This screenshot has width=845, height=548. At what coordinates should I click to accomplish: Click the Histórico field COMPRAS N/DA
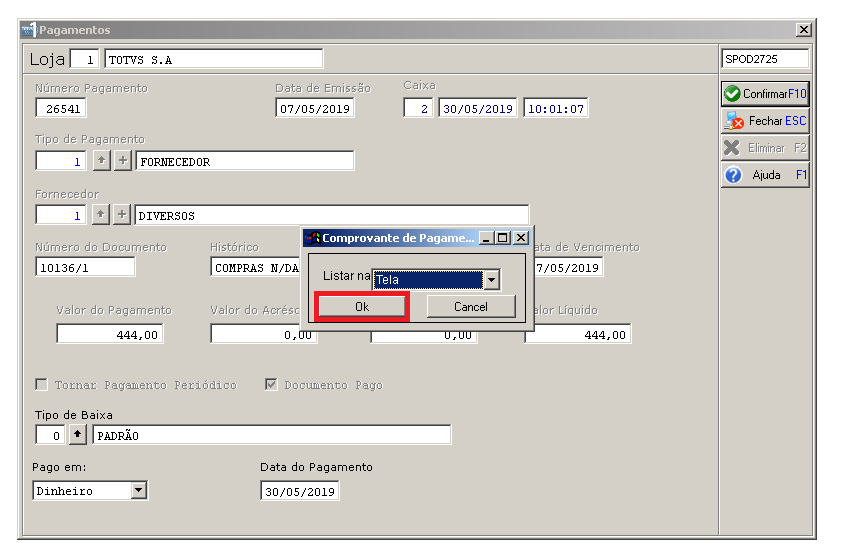[256, 267]
